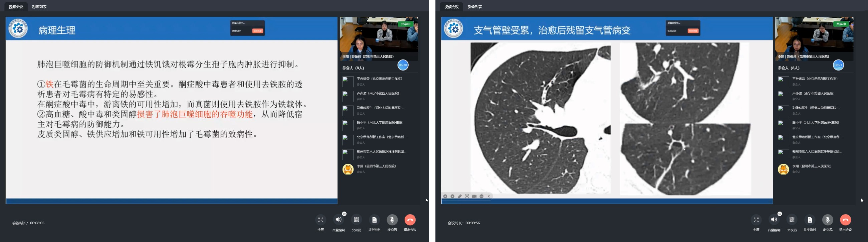Click the 06:30 timer bubble in left window

(x=403, y=65)
